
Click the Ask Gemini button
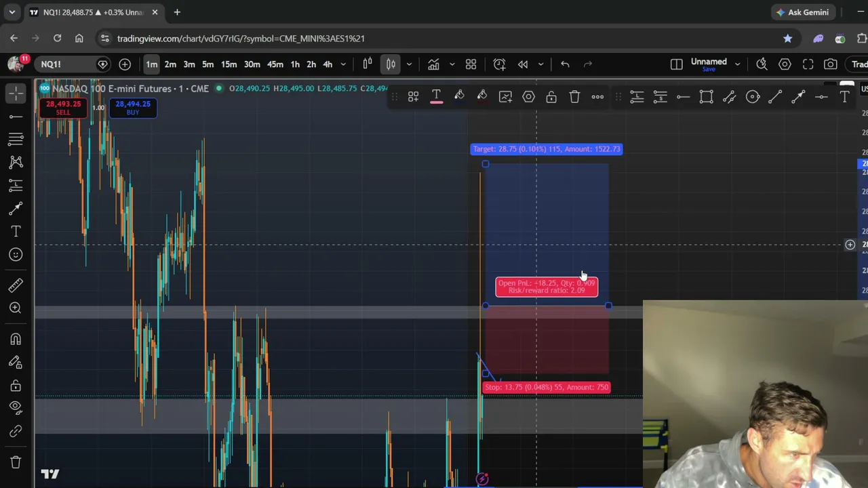point(802,12)
